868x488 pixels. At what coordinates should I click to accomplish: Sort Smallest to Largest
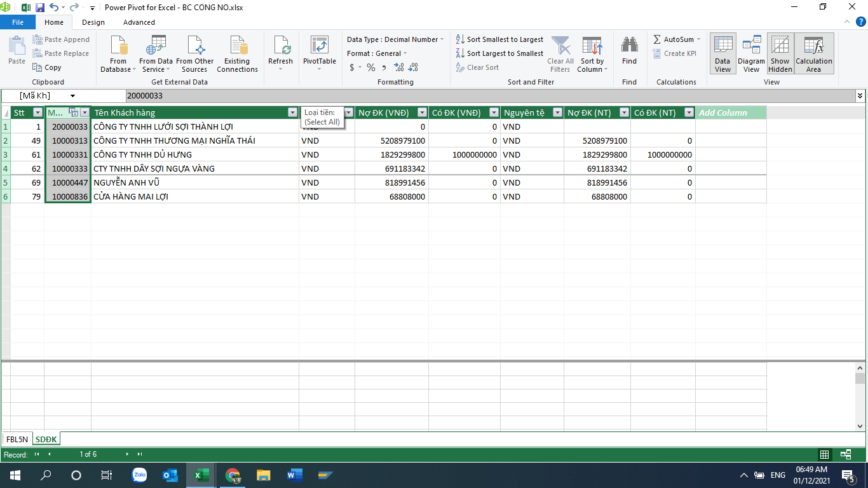coord(499,39)
